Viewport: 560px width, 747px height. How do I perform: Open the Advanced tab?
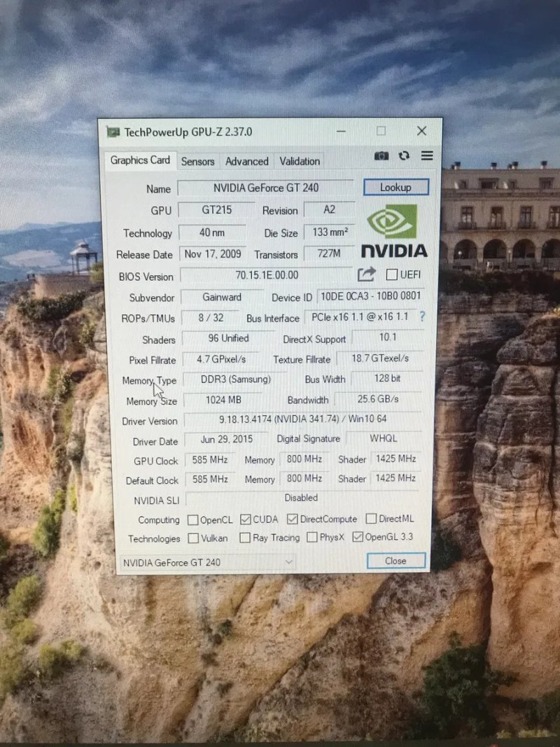(246, 162)
